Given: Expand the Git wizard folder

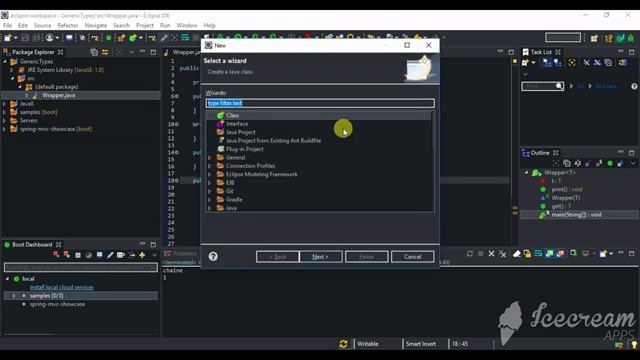Looking at the screenshot, I should (x=210, y=191).
